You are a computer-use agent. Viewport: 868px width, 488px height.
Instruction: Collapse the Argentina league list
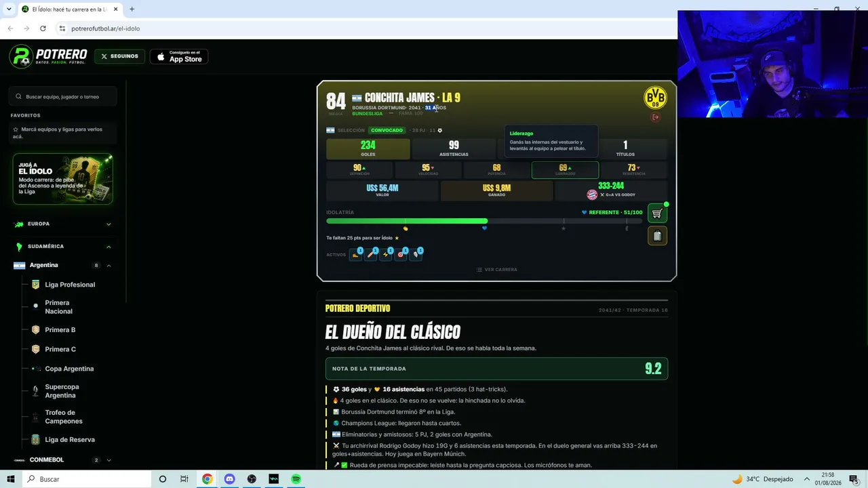pyautogui.click(x=63, y=265)
